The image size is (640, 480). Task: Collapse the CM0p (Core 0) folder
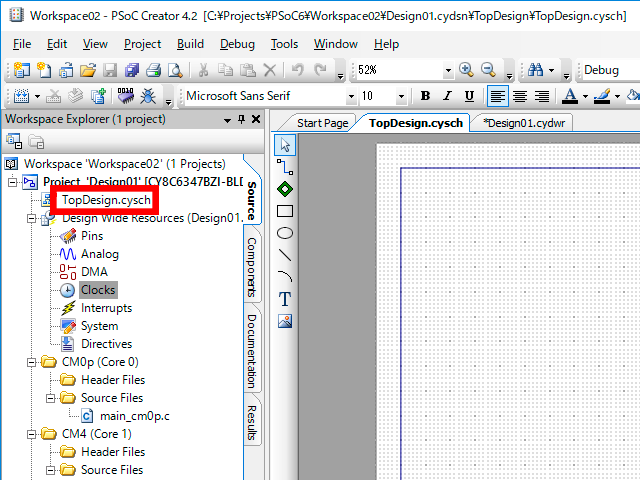(x=31, y=362)
